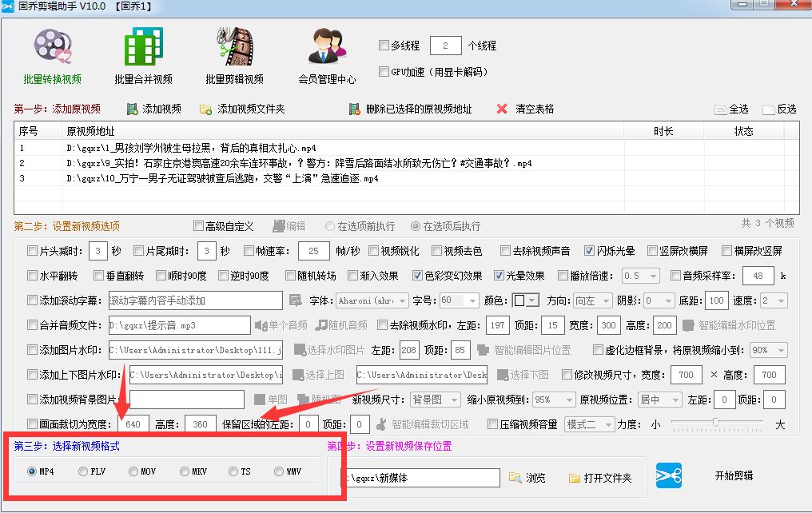Open the 字体 Aharoni font dropdown
Image resolution: width=812 pixels, height=513 pixels.
373,300
